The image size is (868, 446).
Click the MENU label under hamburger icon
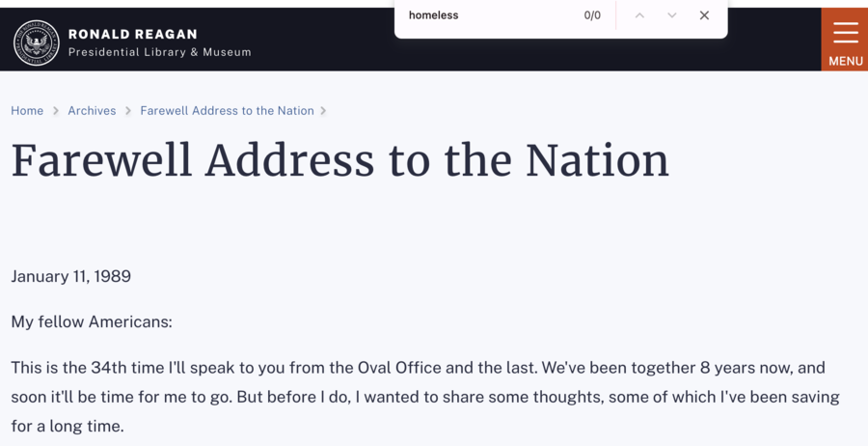pos(846,61)
